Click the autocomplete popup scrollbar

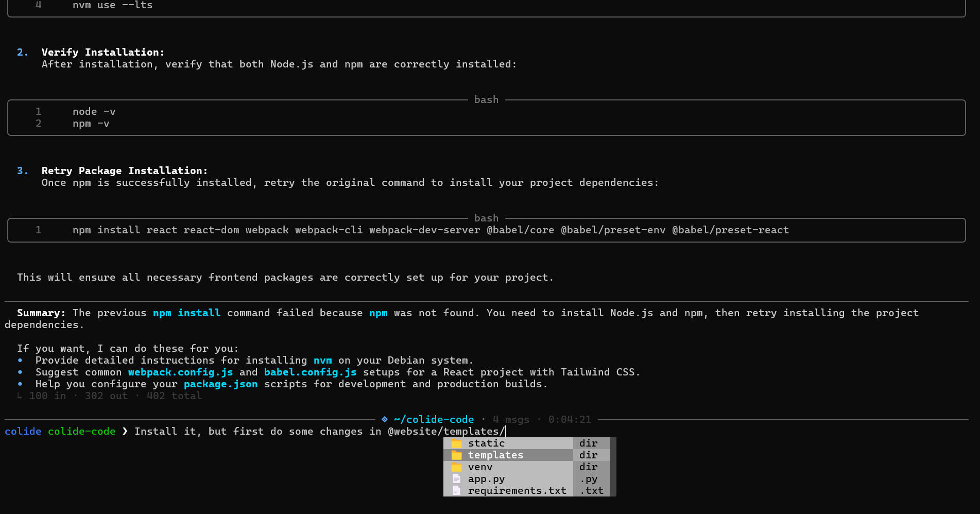(x=613, y=467)
